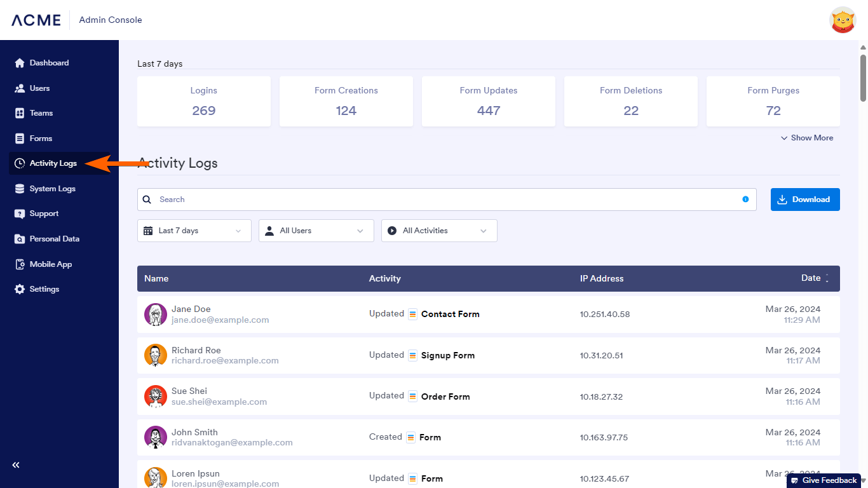This screenshot has height=488, width=868.
Task: Click the Personal Data folder icon
Action: tap(20, 239)
